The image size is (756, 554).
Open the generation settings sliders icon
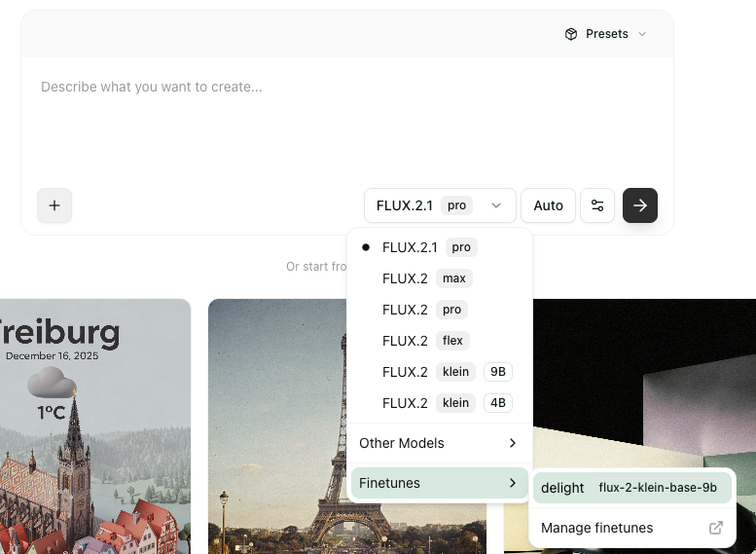[x=597, y=205]
